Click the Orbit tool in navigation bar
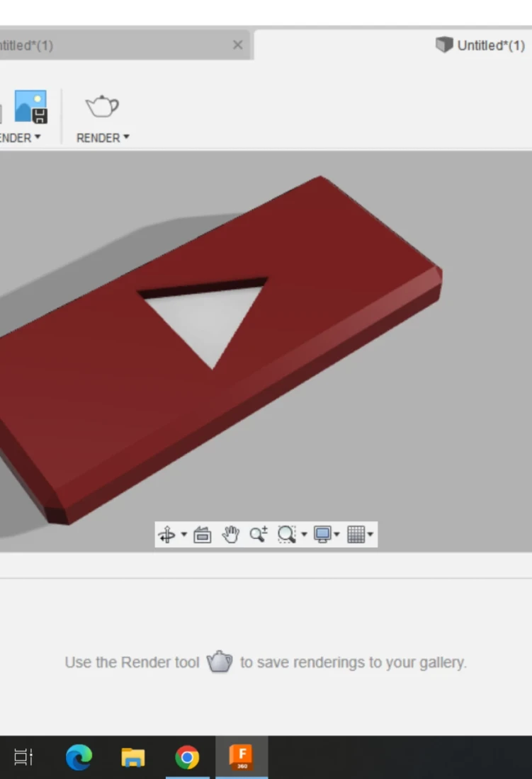This screenshot has height=779, width=532. click(167, 535)
